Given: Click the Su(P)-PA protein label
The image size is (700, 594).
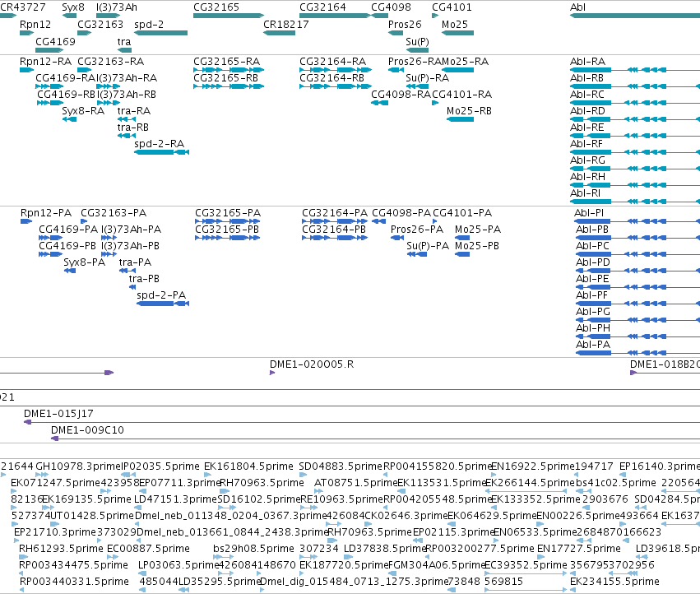Looking at the screenshot, I should click(428, 246).
